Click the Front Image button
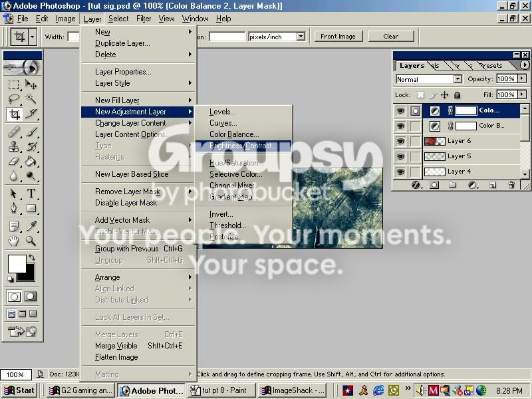Image resolution: width=532 pixels, height=399 pixels. click(338, 37)
